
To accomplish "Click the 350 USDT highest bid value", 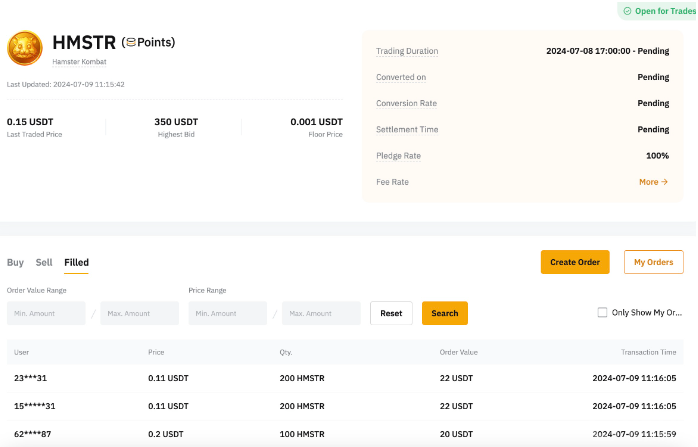I will coord(176,122).
